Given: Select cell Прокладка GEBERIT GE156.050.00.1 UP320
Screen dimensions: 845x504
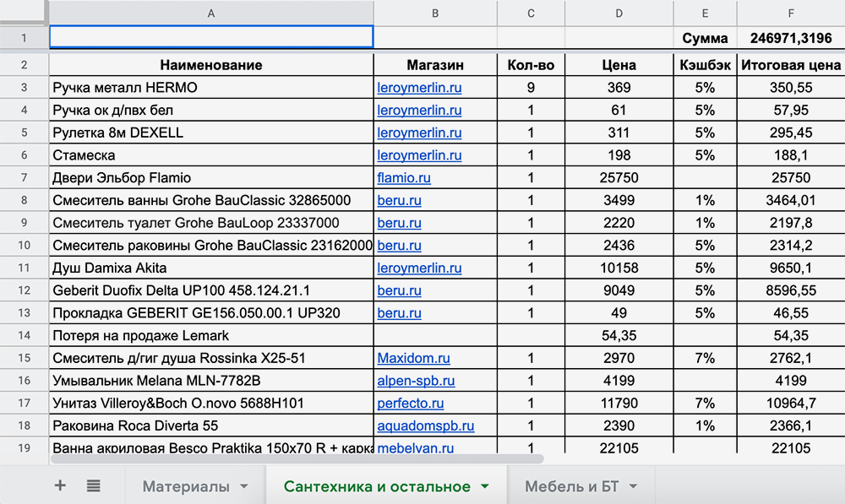Looking at the screenshot, I should pyautogui.click(x=211, y=313).
